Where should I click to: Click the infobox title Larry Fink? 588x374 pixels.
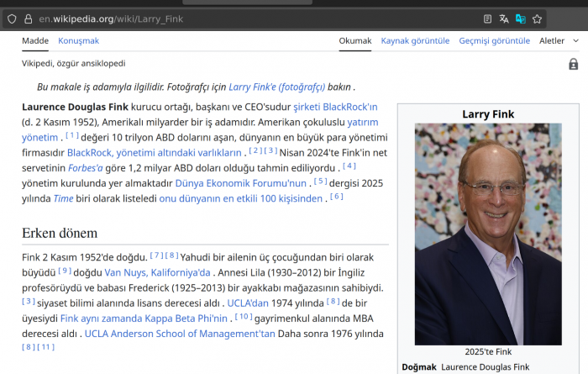click(488, 114)
